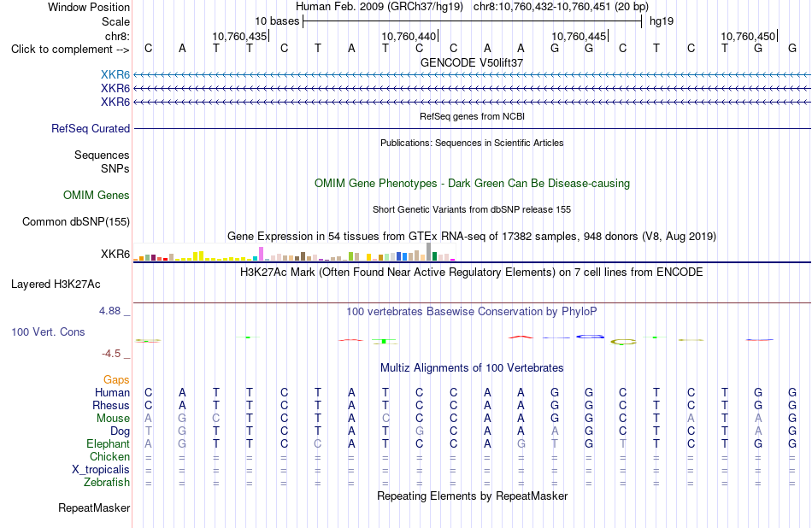Open 'Short Genetic Variants from dbSNP release 155'

pyautogui.click(x=472, y=209)
